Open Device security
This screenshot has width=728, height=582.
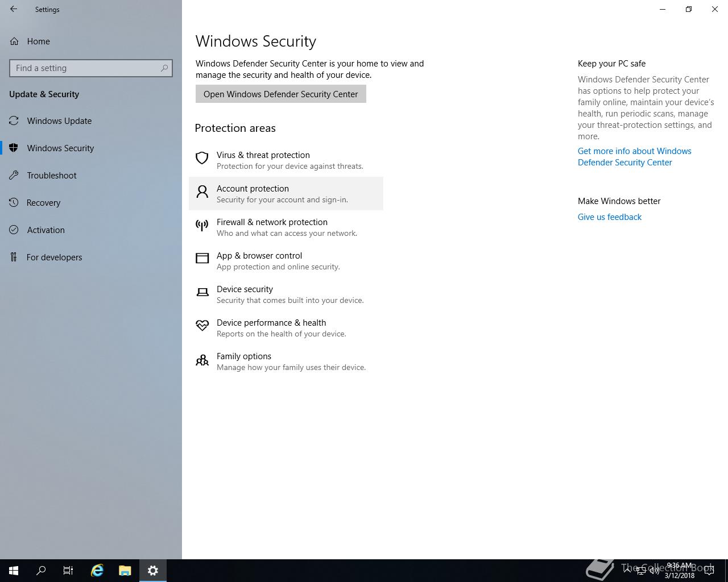[286, 294]
